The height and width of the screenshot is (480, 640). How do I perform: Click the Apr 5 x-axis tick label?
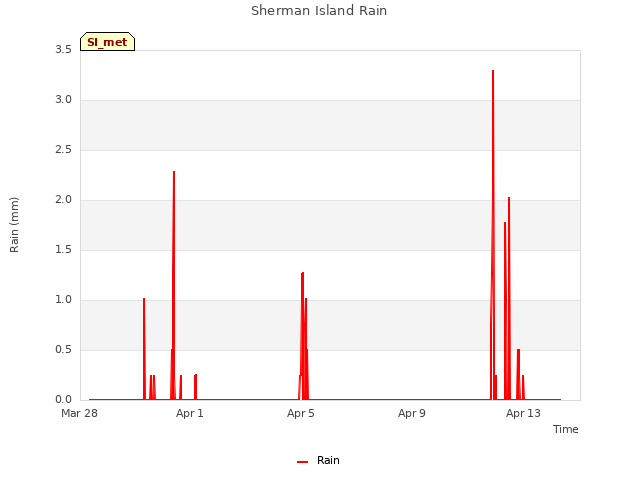(300, 413)
